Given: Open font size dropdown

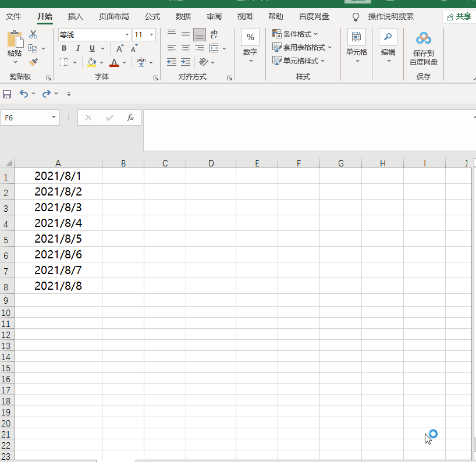Looking at the screenshot, I should pyautogui.click(x=151, y=34).
